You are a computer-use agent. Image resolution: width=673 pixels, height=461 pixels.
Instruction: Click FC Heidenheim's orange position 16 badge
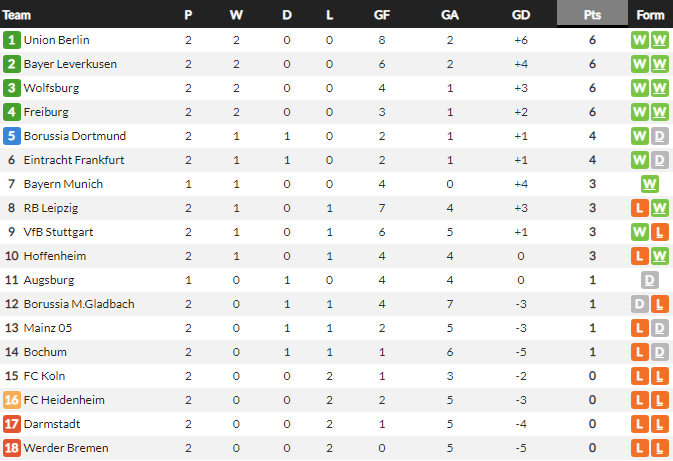point(12,400)
